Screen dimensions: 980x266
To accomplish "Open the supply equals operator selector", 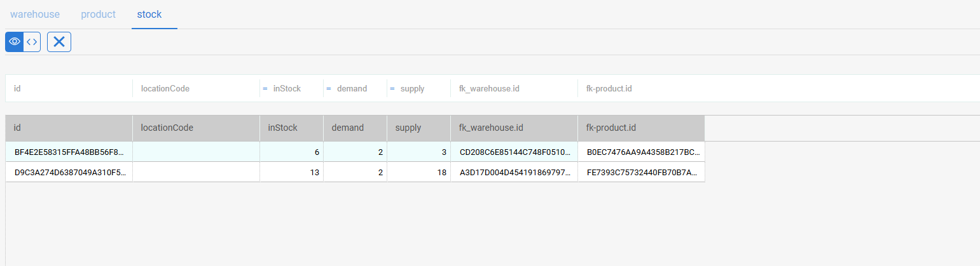I will (392, 89).
